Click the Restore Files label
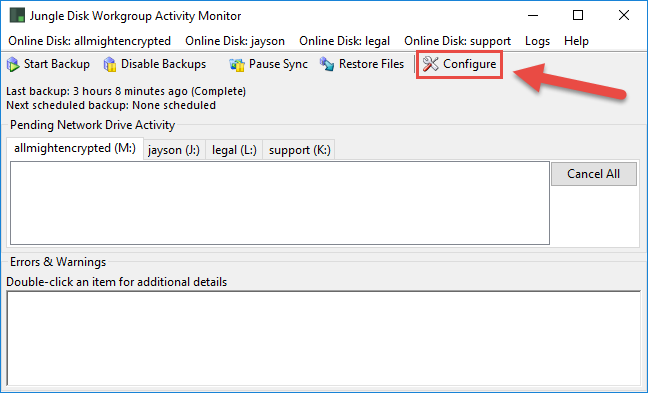Screen dimensions: 648x393 [371, 64]
